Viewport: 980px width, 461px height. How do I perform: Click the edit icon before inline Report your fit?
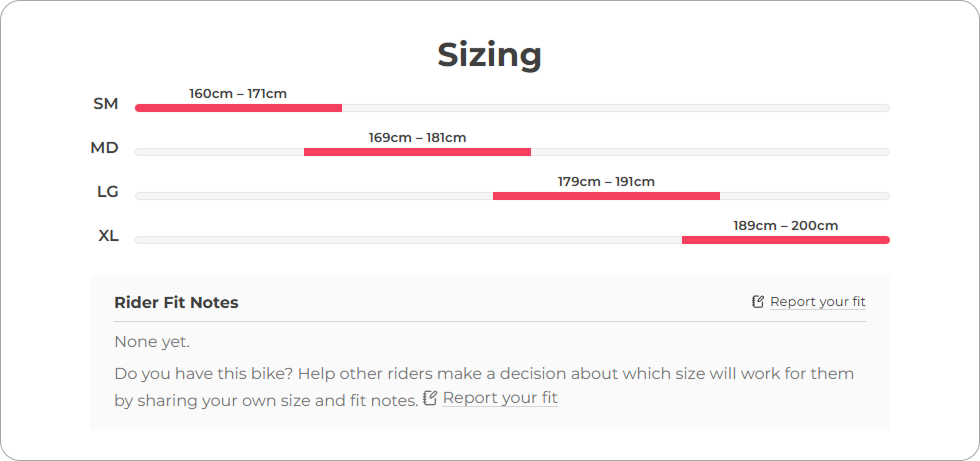coord(431,398)
